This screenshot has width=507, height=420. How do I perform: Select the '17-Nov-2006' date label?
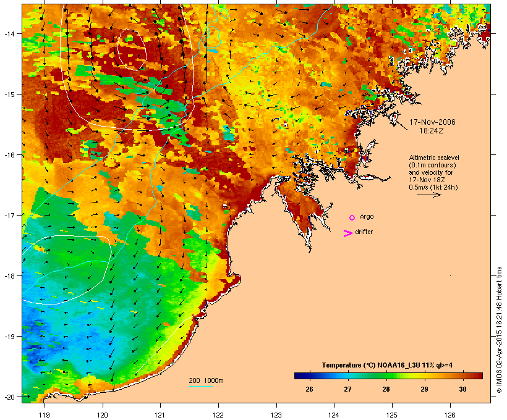point(432,122)
